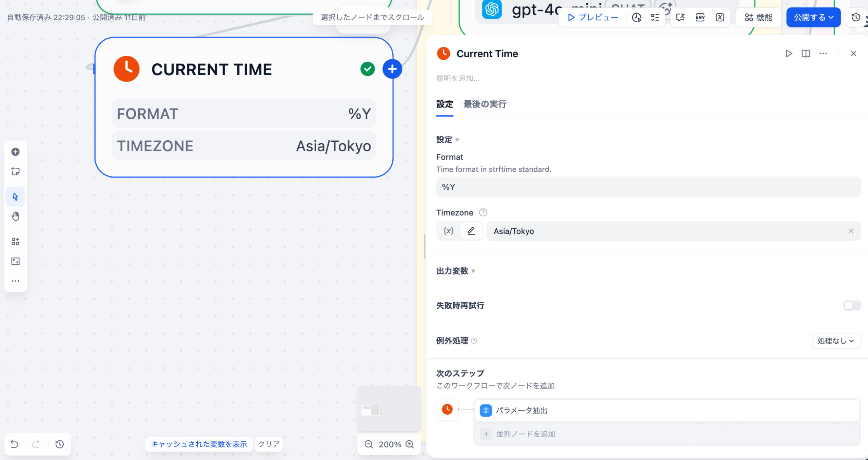Select the hand pan tool
868x460 pixels.
coord(15,216)
